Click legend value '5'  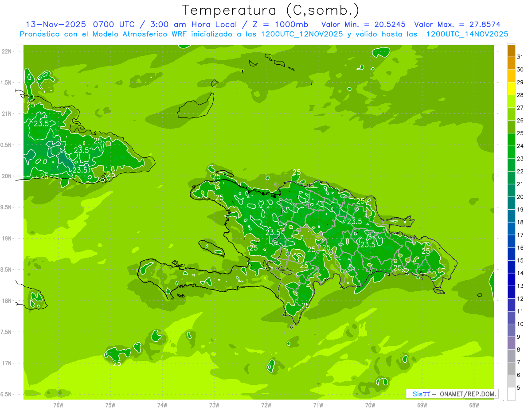(x=519, y=388)
